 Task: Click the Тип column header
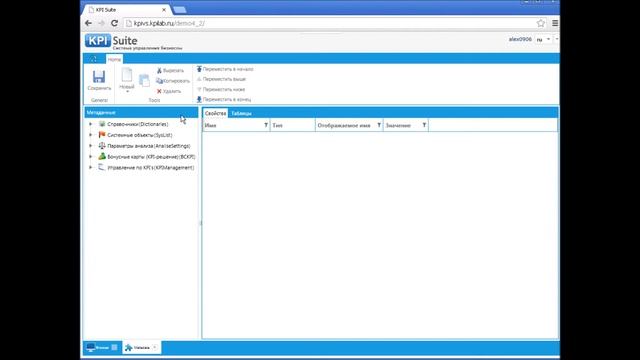293,125
